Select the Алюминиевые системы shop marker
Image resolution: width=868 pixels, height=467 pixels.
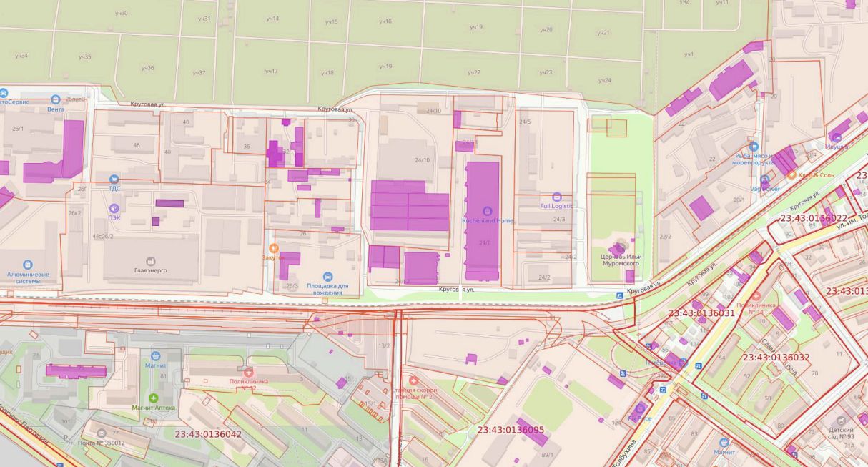28,265
